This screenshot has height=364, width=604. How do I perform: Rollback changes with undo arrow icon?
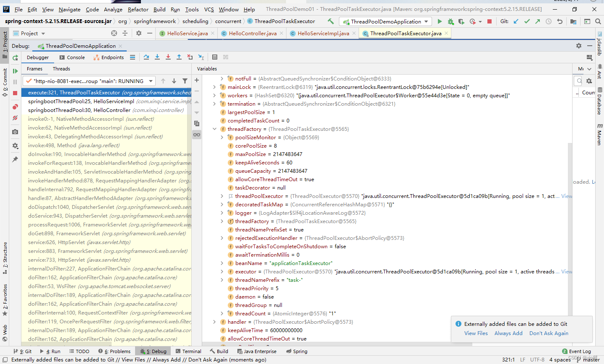click(560, 21)
